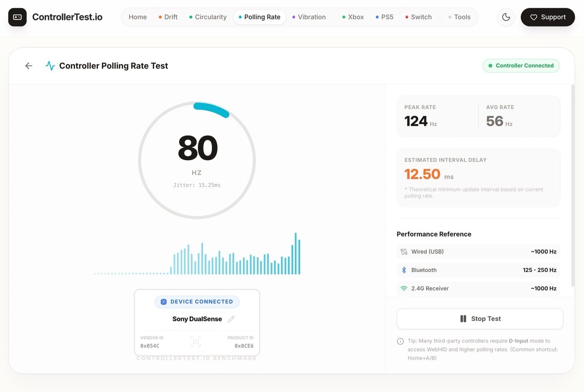
Task: Click the barcode icon between Vendor and Product IDs
Action: coord(195,341)
